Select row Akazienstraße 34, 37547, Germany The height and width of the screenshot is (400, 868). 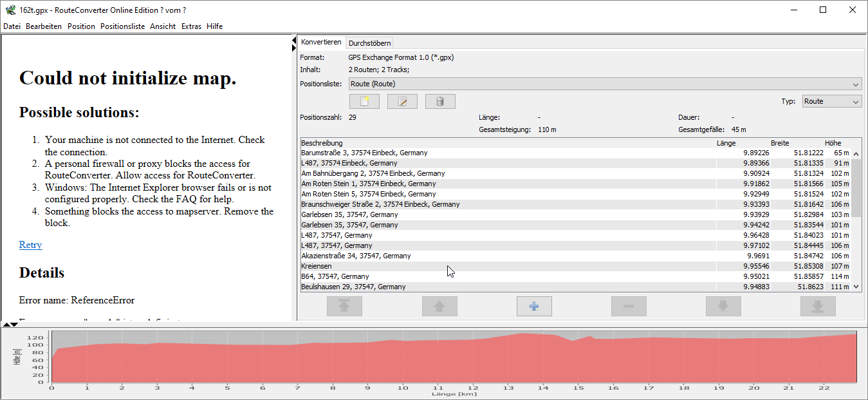[x=576, y=256]
